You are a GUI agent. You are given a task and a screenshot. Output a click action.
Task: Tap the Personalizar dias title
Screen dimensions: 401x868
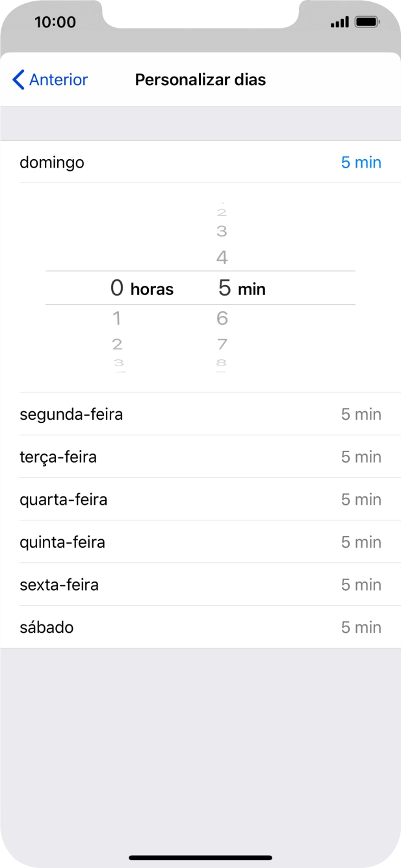[200, 79]
